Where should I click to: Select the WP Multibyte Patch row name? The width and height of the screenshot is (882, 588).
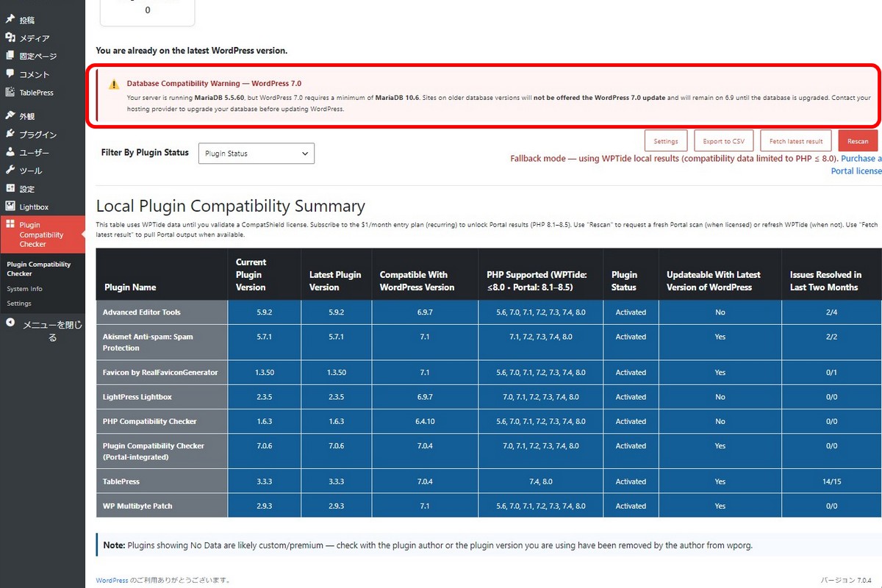(x=137, y=506)
